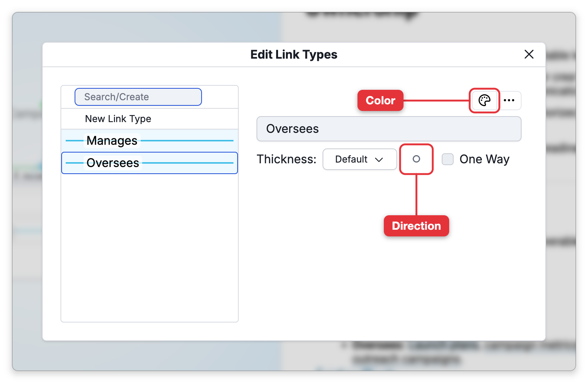The width and height of the screenshot is (588, 383).
Task: Close the Edit Link Types dialog
Action: 529,54
